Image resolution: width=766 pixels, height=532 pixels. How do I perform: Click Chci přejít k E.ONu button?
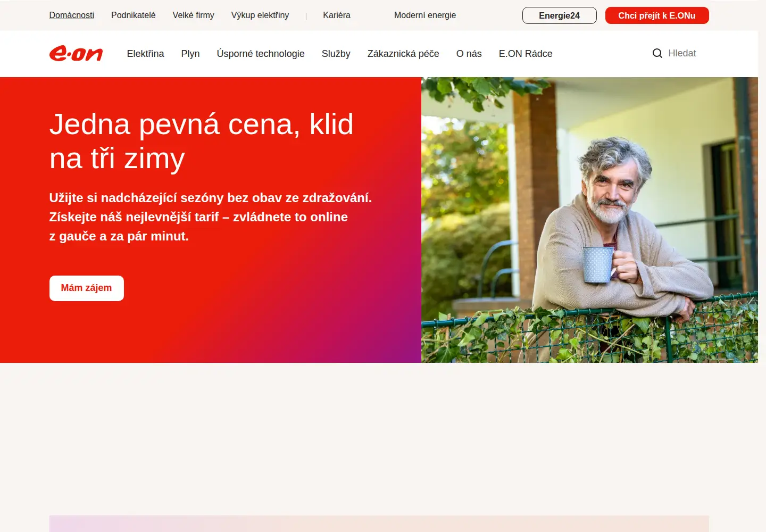tap(657, 15)
